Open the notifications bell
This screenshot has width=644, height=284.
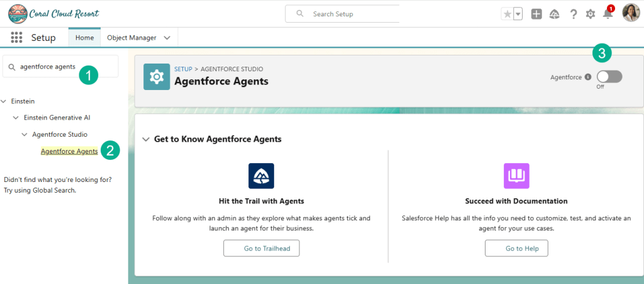tap(608, 14)
